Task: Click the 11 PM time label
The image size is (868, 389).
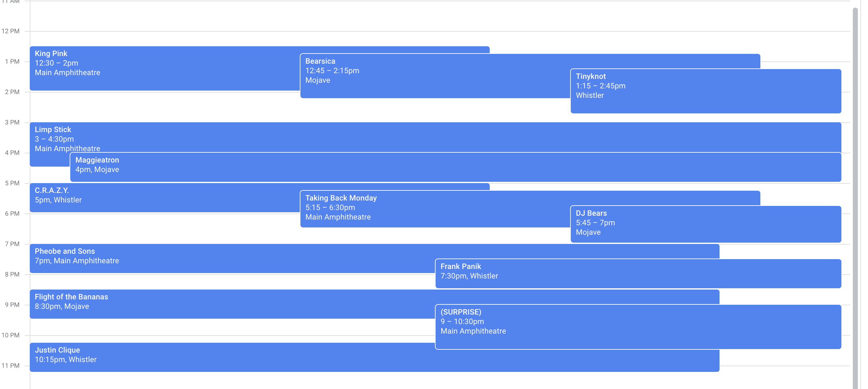Action: pyautogui.click(x=10, y=366)
